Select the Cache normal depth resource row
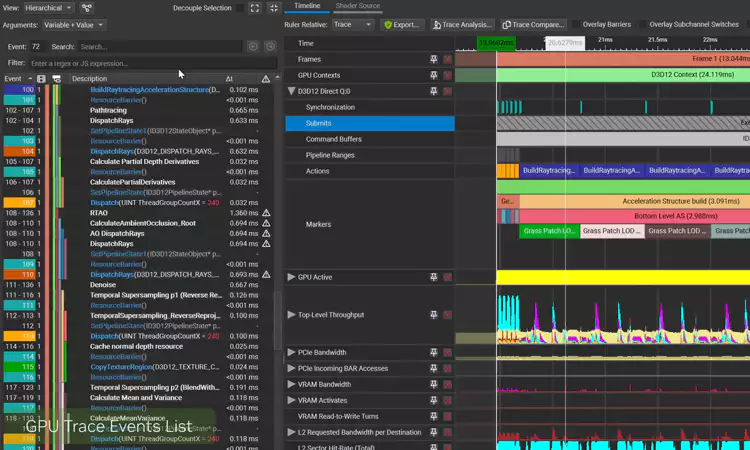Viewport: 750px width, 450px height. (137, 346)
